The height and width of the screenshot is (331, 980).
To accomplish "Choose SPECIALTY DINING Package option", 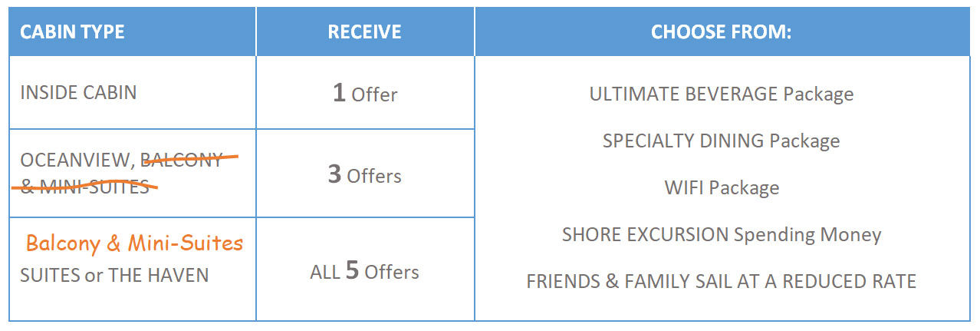I will 722,141.
